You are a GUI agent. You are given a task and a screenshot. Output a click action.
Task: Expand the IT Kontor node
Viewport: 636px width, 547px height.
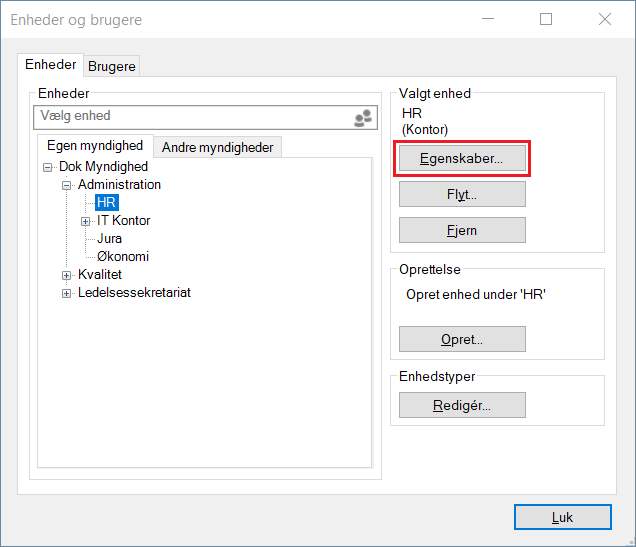[x=86, y=221]
